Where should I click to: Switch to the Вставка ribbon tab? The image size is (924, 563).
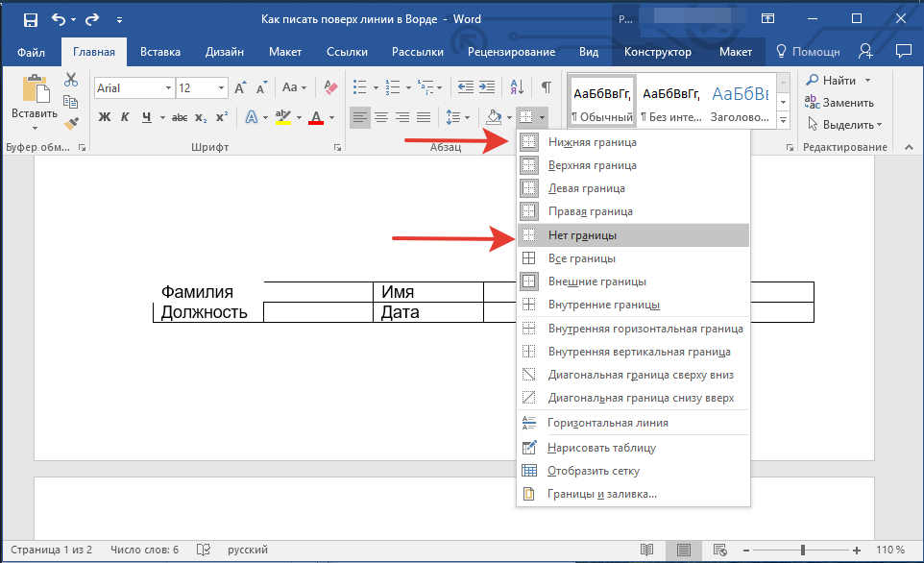click(x=160, y=52)
